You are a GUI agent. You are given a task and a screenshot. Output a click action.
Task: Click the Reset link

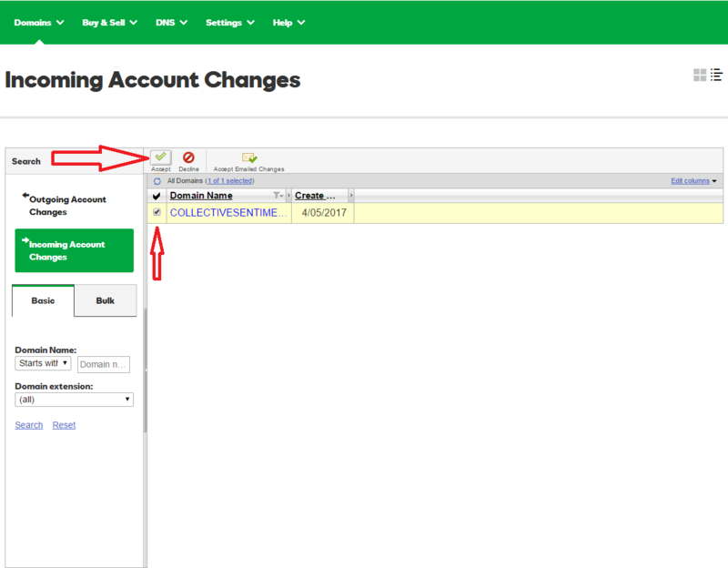click(64, 425)
